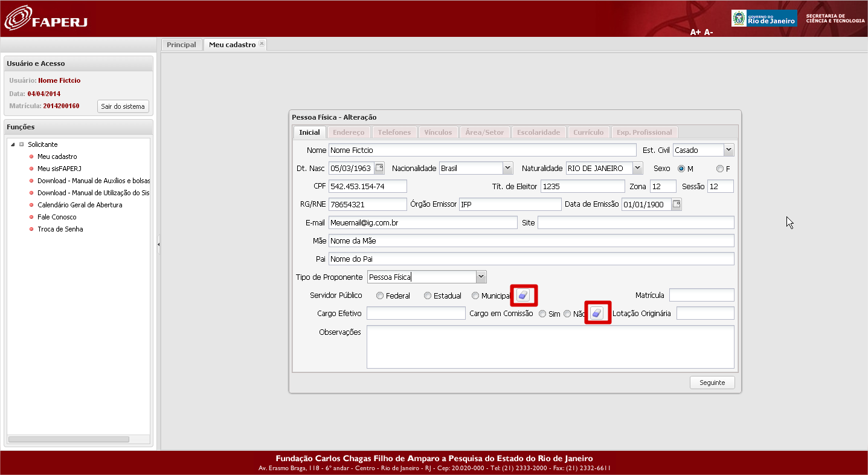This screenshot has height=475, width=868.
Task: Click the Site input field
Action: (x=636, y=222)
